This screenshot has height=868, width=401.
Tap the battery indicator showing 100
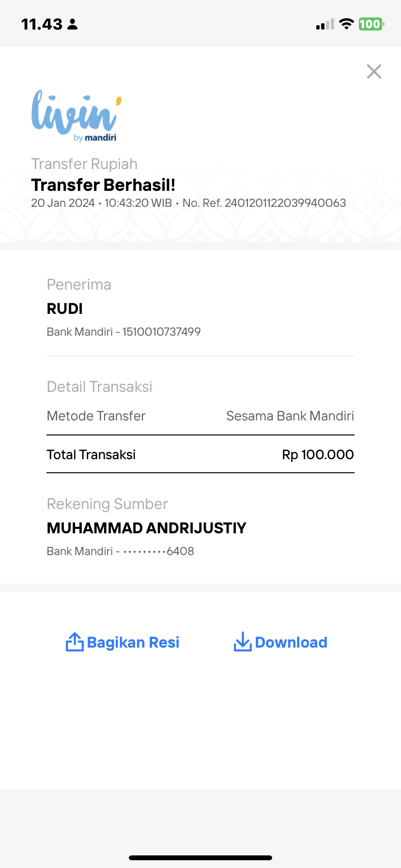371,24
